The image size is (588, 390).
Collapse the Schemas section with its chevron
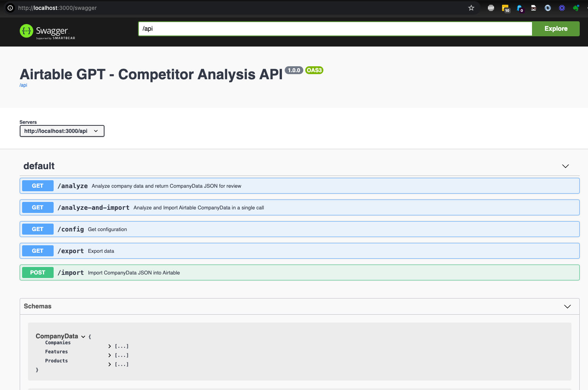point(567,306)
